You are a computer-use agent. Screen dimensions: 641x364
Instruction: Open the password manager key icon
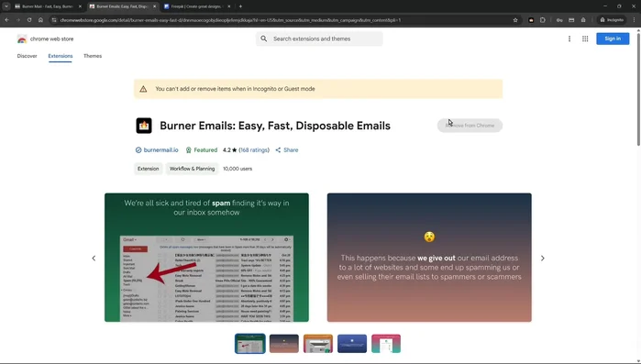point(559,20)
